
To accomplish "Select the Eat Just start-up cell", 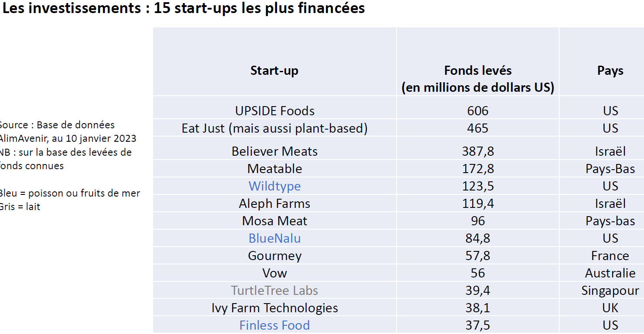I will point(274,128).
